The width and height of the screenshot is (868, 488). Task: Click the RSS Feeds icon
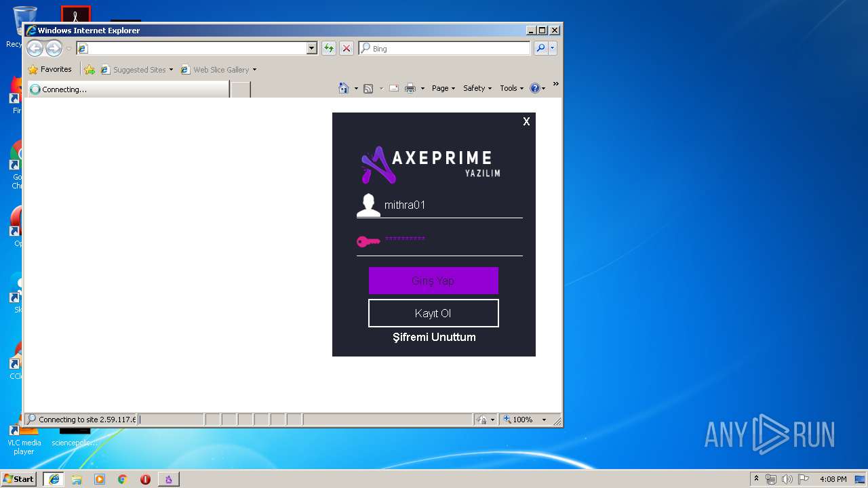368,88
